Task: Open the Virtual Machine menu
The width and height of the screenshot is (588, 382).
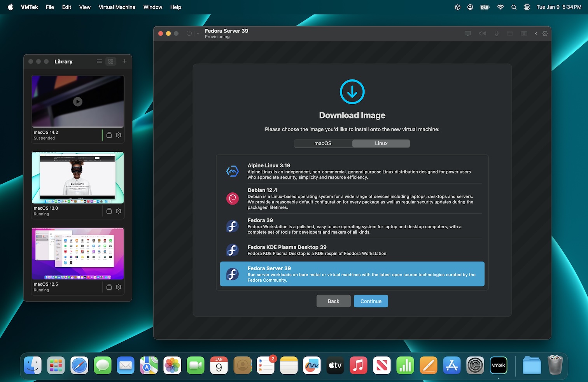Action: click(117, 7)
